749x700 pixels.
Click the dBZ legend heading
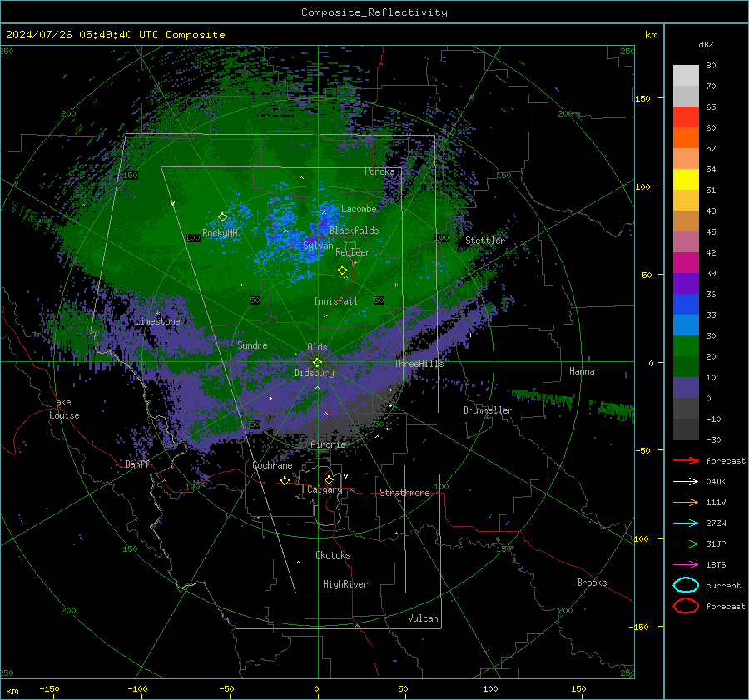pos(706,44)
